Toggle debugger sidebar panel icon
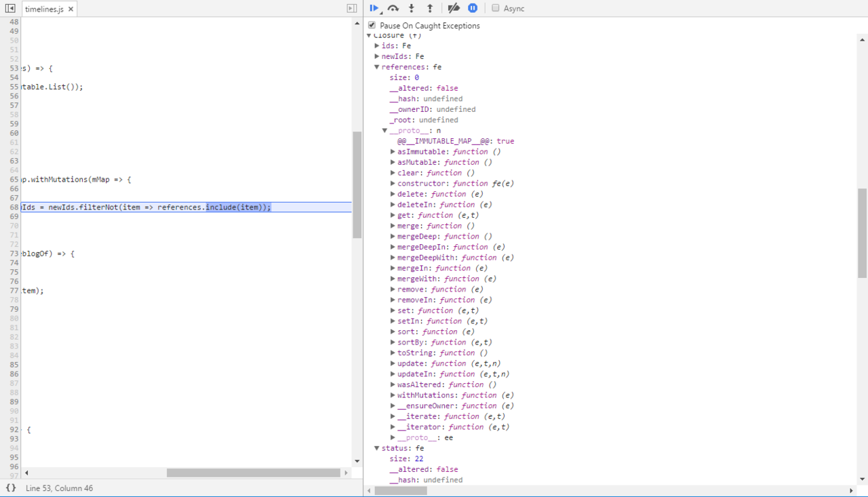The width and height of the screenshot is (868, 497). 351,8
